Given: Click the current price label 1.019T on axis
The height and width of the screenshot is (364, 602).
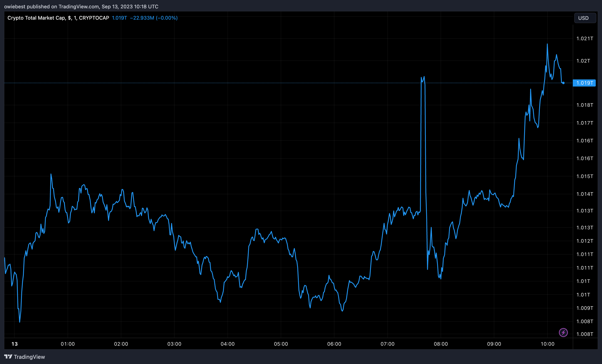Looking at the screenshot, I should (584, 83).
